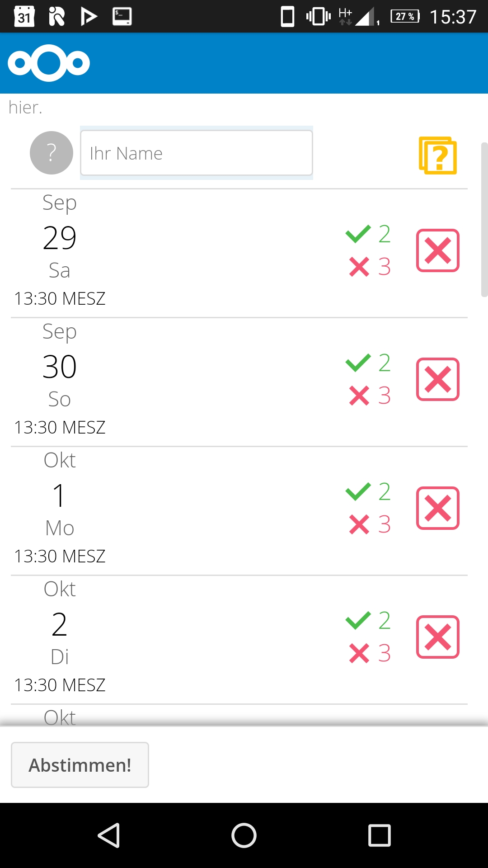Tap red no count for Okt 2
This screenshot has height=868, width=488.
pos(370,653)
